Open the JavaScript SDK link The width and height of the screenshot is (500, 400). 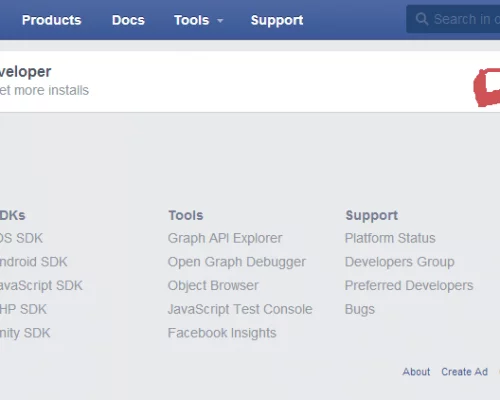(41, 286)
